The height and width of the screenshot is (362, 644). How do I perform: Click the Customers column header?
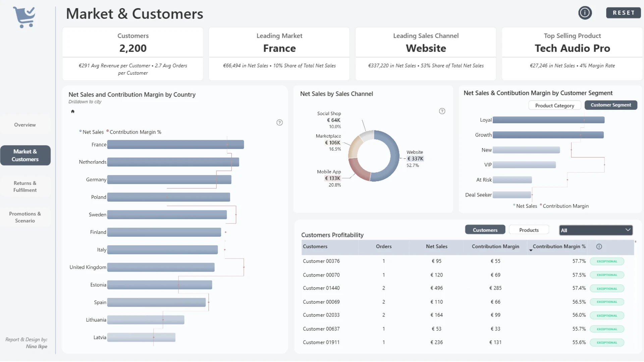(x=315, y=246)
